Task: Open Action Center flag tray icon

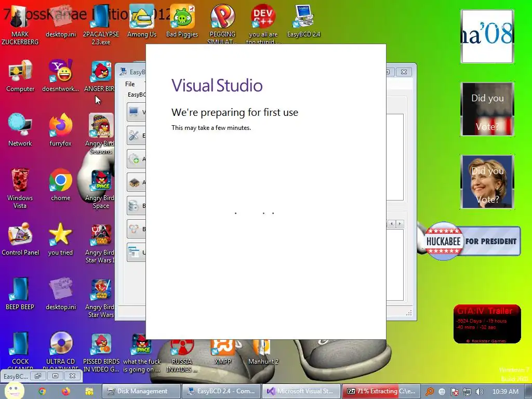Action: (x=455, y=392)
